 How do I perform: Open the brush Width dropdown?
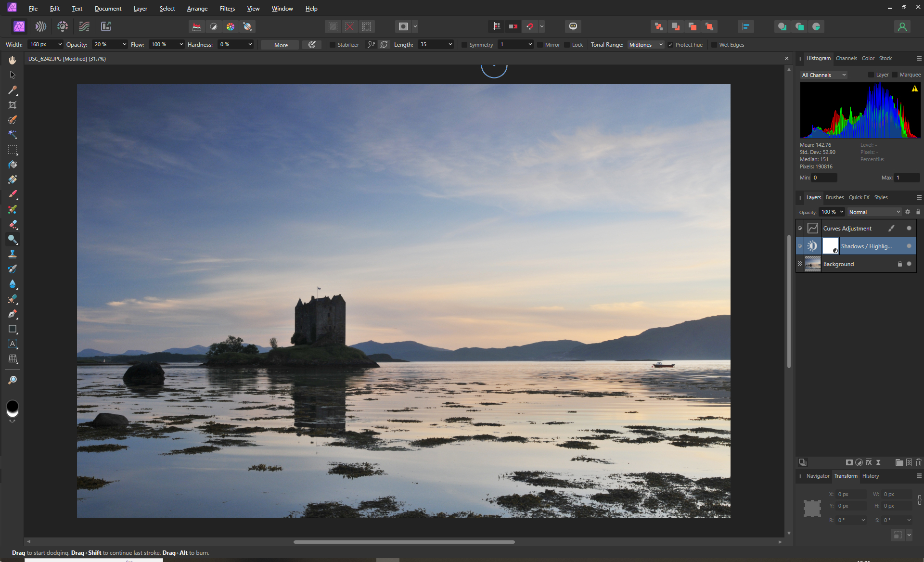(x=60, y=44)
